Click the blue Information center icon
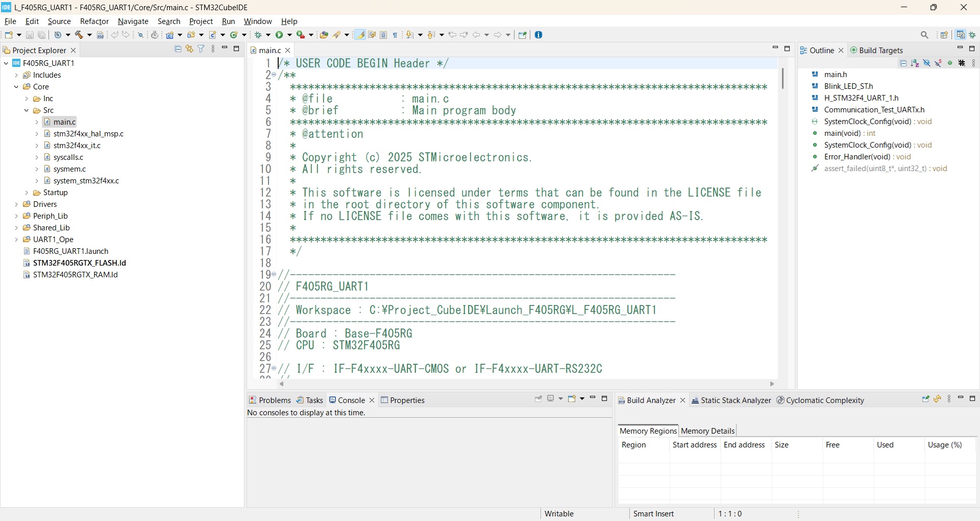Image resolution: width=980 pixels, height=521 pixels. [538, 35]
